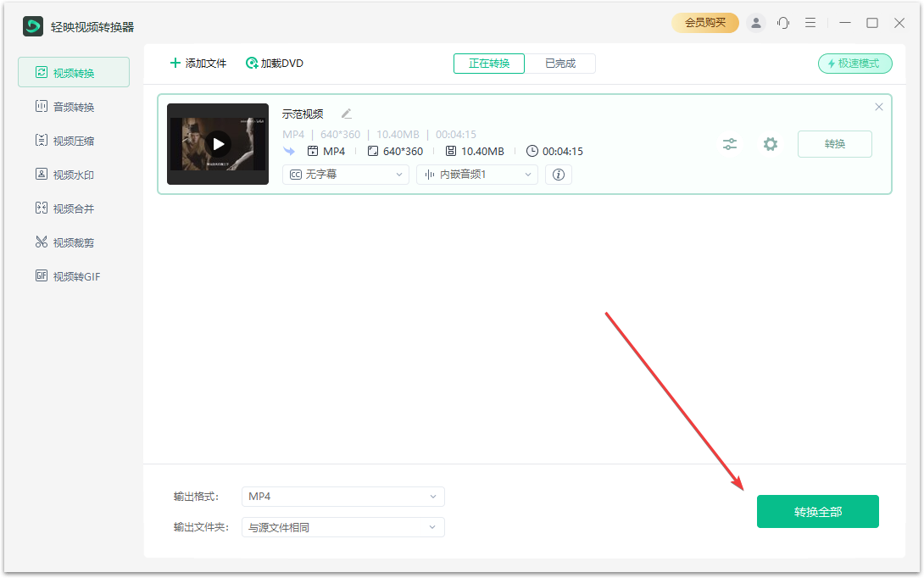Screen dimensions: 924x578
Task: Click 添加文件 to add a file
Action: click(198, 63)
